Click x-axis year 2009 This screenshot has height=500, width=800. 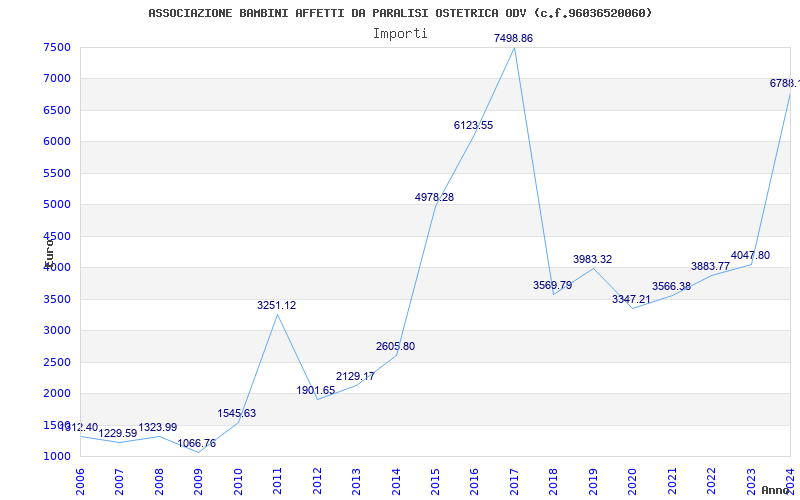click(198, 482)
